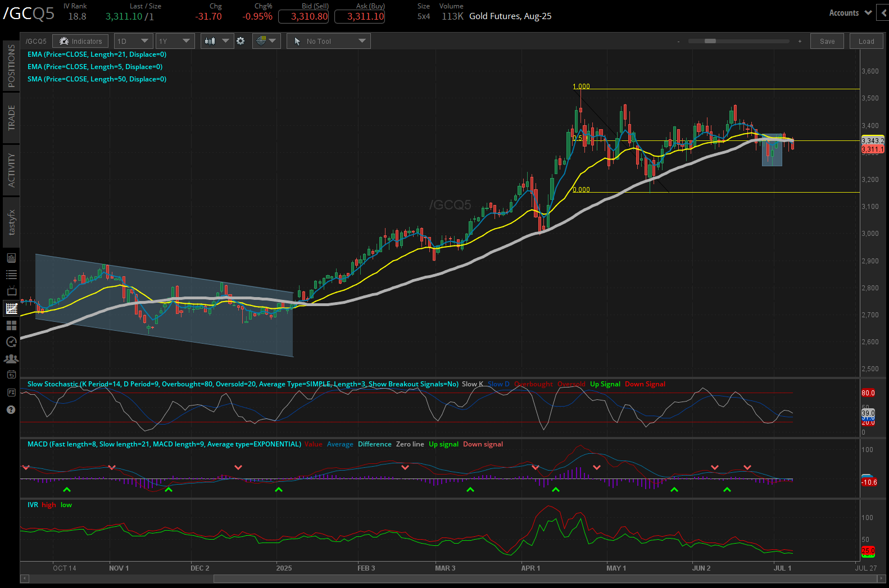This screenshot has height=588, width=889.
Task: Click the MACD Zero line legend label
Action: pyautogui.click(x=410, y=444)
